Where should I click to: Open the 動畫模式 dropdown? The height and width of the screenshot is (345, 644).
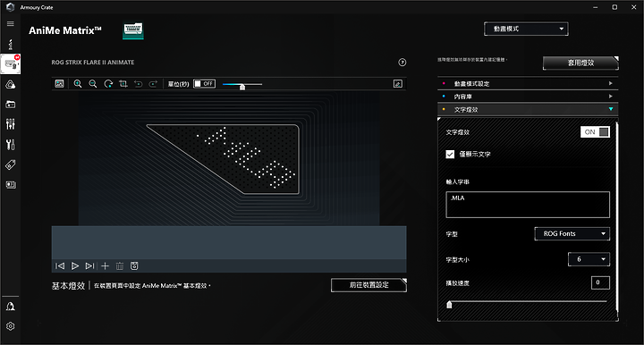point(526,29)
